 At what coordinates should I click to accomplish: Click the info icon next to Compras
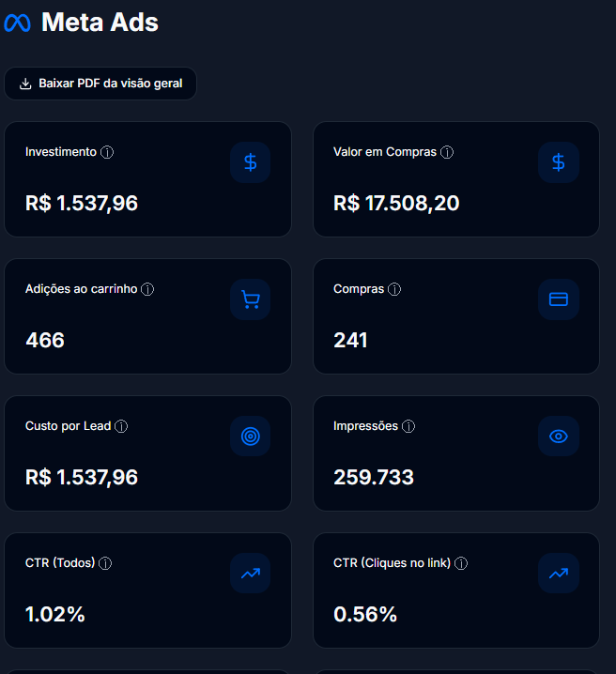(394, 289)
